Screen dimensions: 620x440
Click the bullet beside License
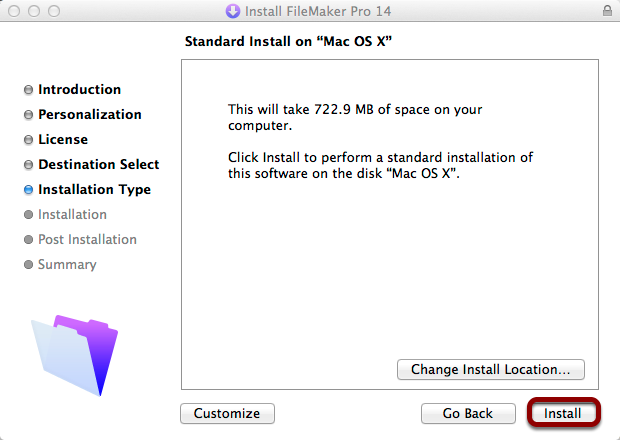pyautogui.click(x=28, y=140)
